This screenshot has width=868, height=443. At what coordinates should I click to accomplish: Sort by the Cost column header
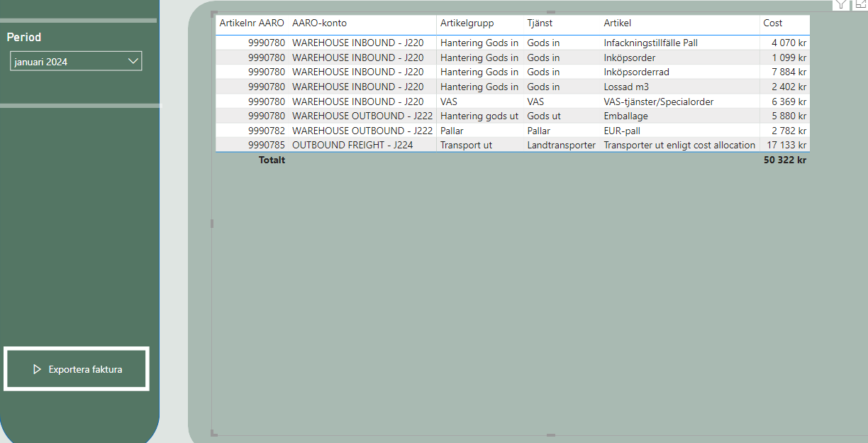pos(773,23)
